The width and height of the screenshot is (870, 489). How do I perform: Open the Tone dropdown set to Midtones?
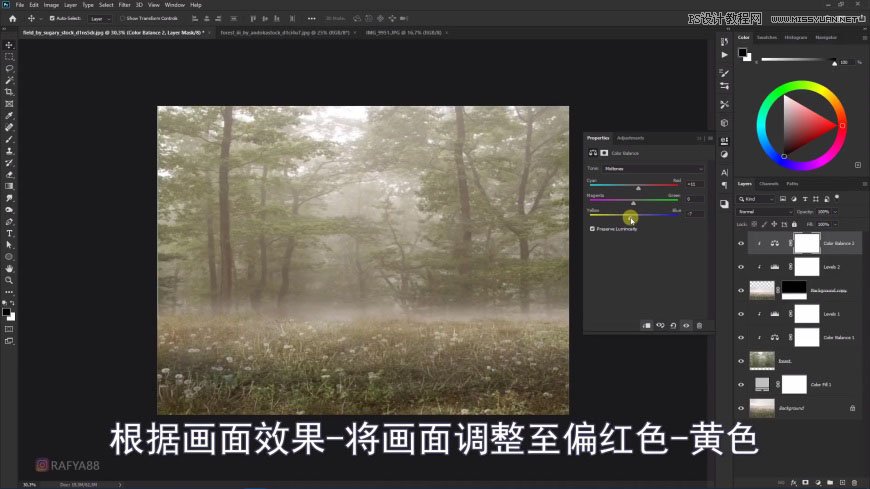tap(653, 169)
